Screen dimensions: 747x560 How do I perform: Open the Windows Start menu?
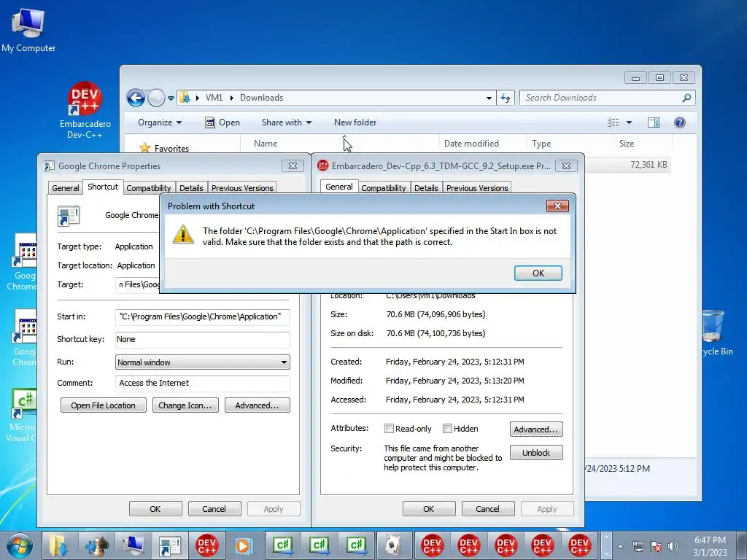point(20,545)
